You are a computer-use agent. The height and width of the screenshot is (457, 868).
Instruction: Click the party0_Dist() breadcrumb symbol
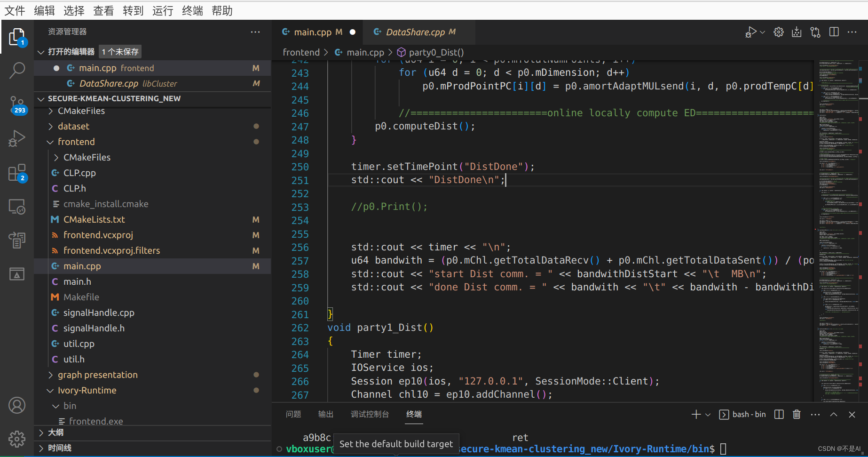[x=431, y=52]
